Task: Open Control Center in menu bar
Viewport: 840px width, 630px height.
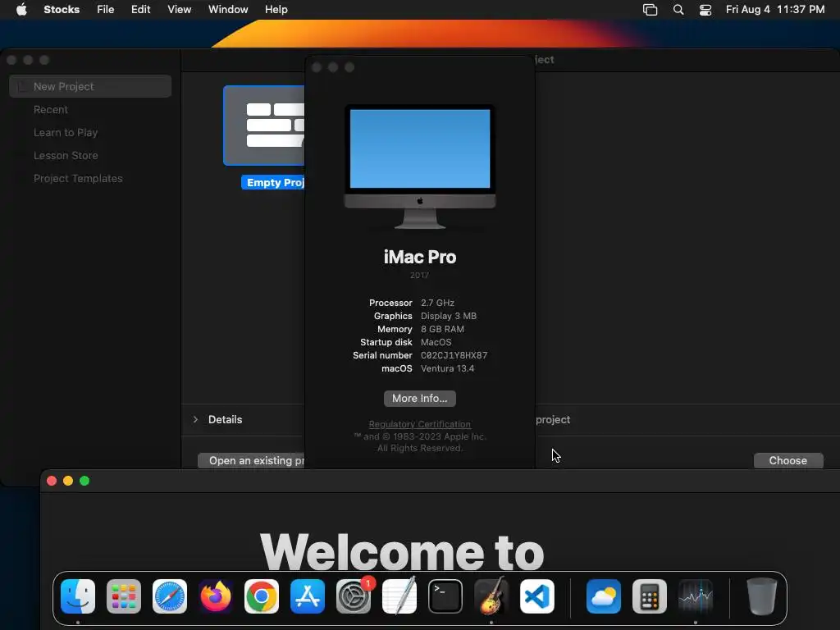Action: (x=705, y=10)
